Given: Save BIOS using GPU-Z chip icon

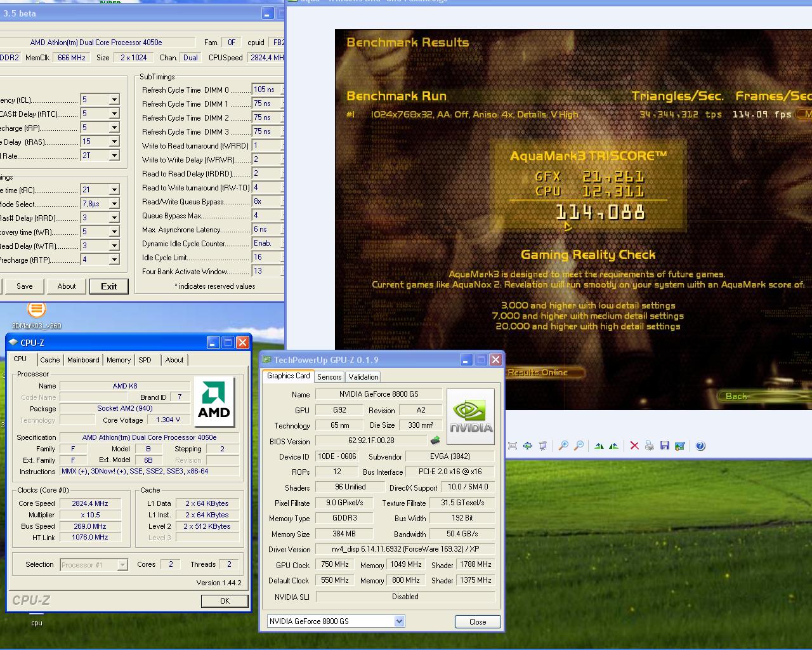Looking at the screenshot, I should (x=435, y=440).
